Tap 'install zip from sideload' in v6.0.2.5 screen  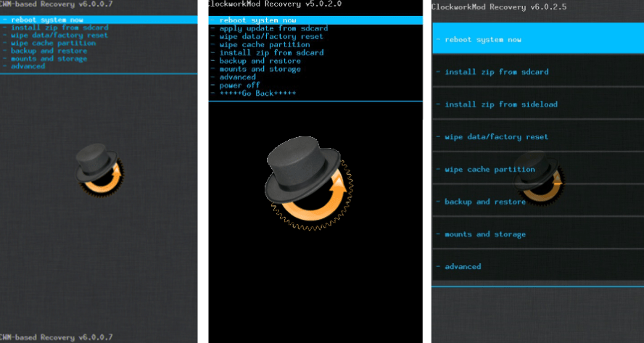pos(538,104)
